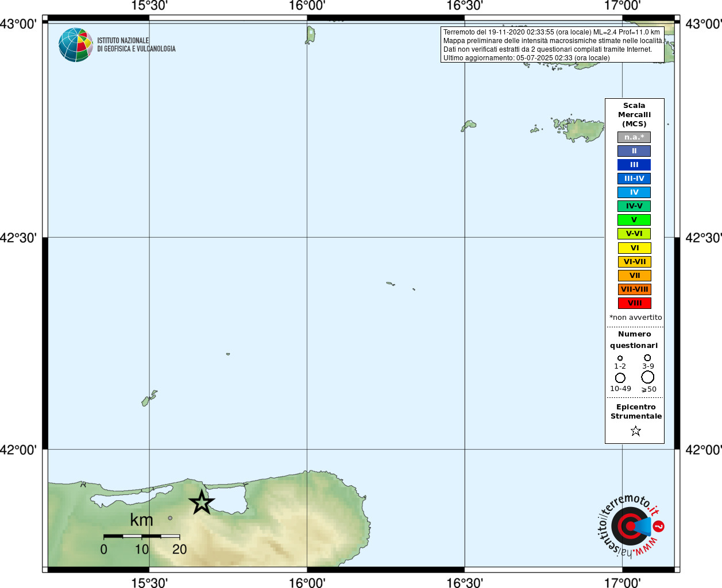Image resolution: width=722 pixels, height=588 pixels.
Task: Click the scale bar '20' label
Action: click(180, 550)
